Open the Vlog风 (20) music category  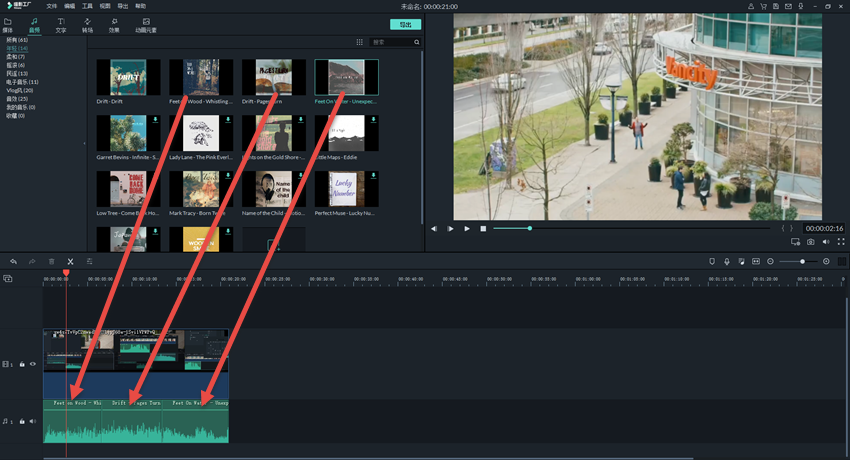click(x=20, y=90)
